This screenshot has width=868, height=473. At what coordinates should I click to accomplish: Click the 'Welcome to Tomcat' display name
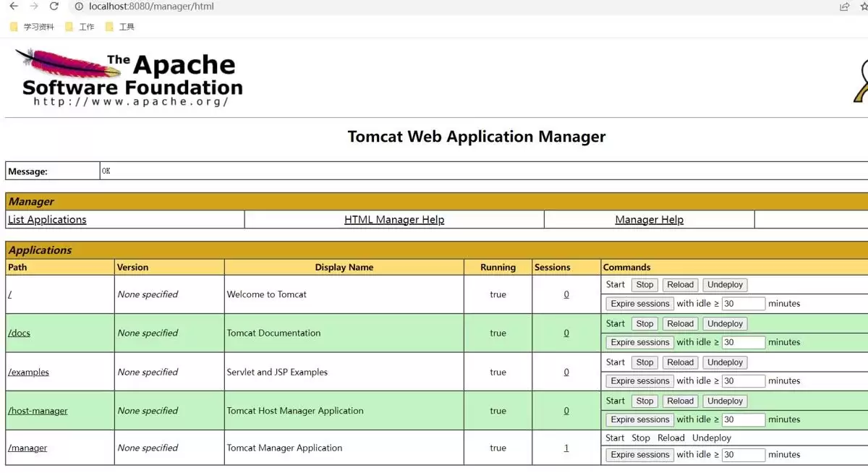[x=267, y=294]
